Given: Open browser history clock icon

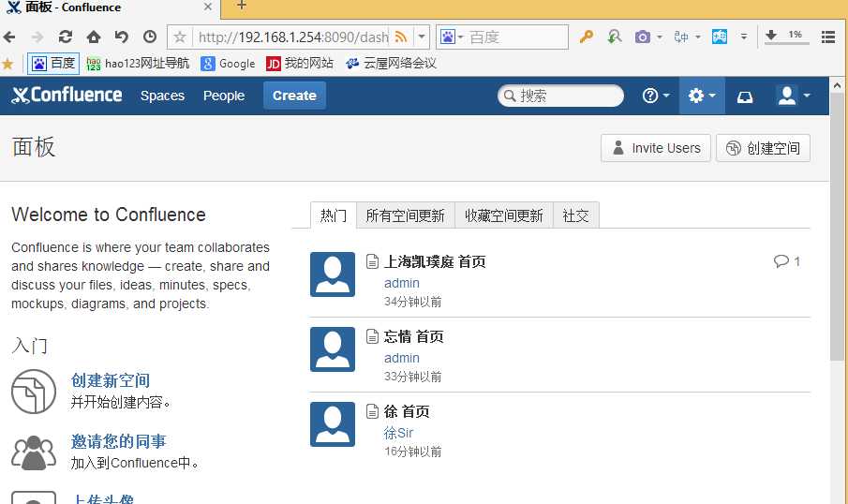Looking at the screenshot, I should 150,37.
